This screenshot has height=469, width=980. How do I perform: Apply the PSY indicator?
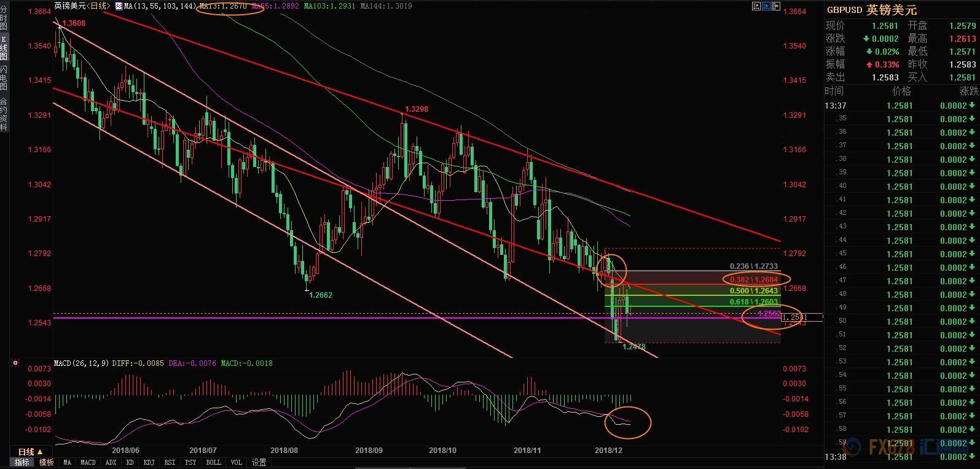point(191,462)
